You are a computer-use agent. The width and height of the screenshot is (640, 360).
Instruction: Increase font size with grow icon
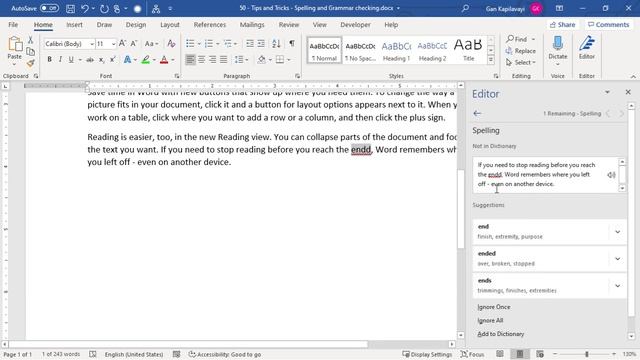pyautogui.click(x=122, y=43)
